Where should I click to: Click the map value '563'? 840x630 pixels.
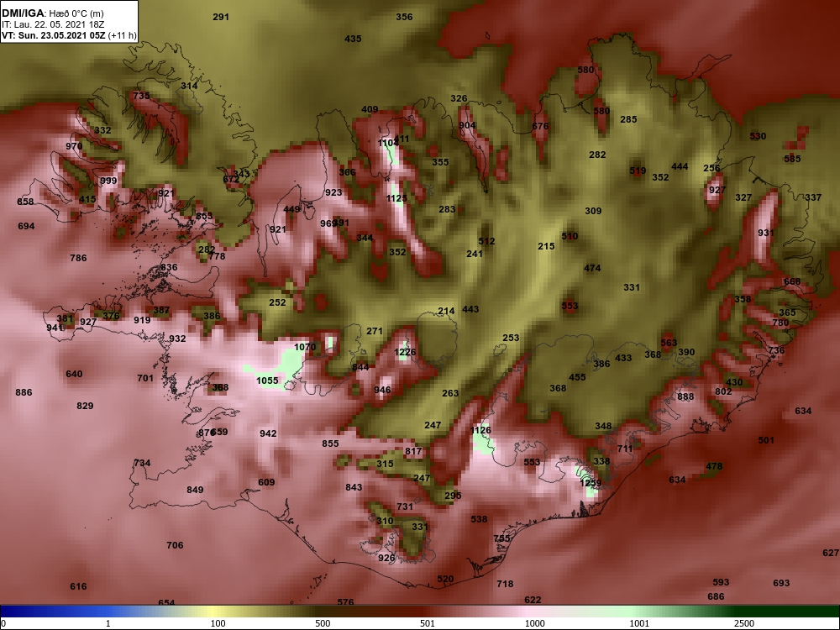click(x=669, y=343)
